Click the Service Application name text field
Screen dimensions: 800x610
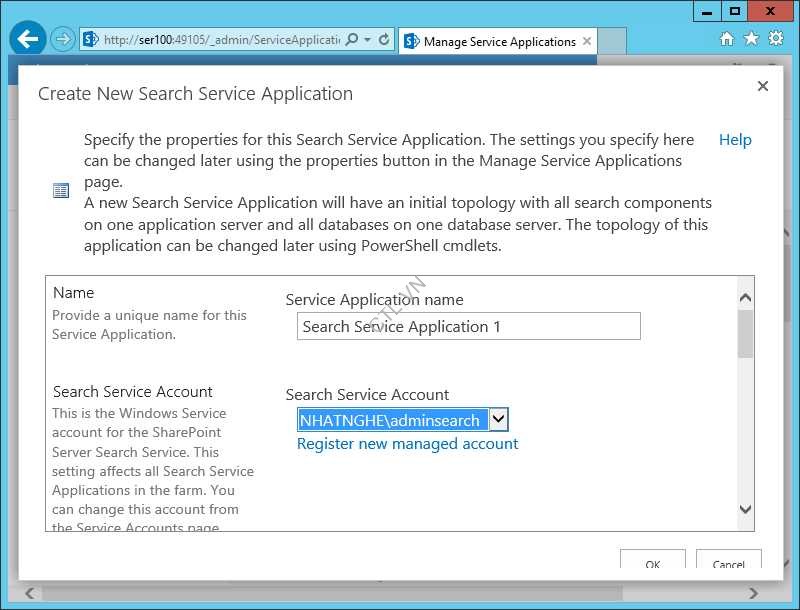[x=468, y=326]
